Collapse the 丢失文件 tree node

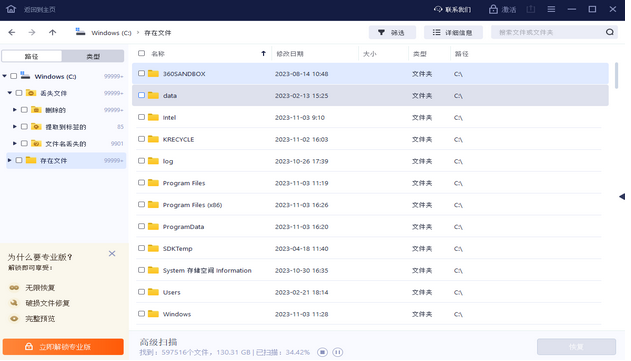[10, 93]
